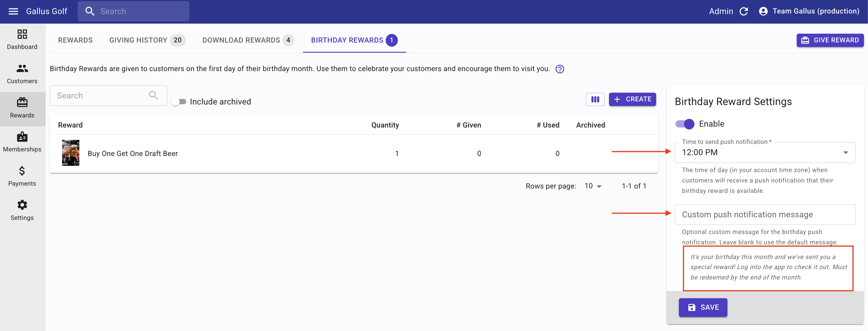
Task: Open the Settings gear in sidebar
Action: coord(22,210)
